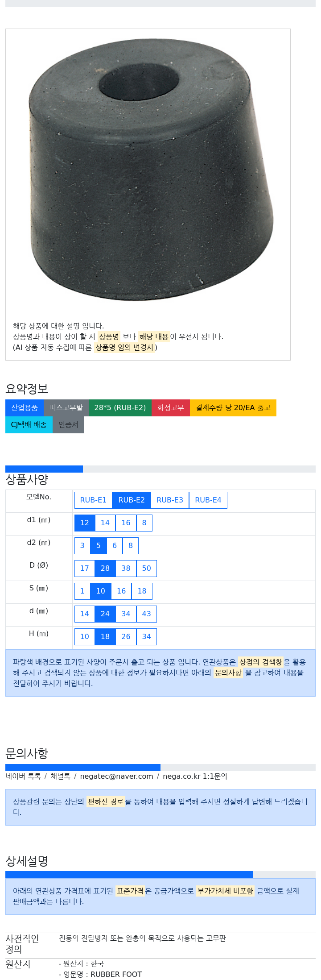Choose model RUB-E4
The image size is (321, 980).
(208, 500)
